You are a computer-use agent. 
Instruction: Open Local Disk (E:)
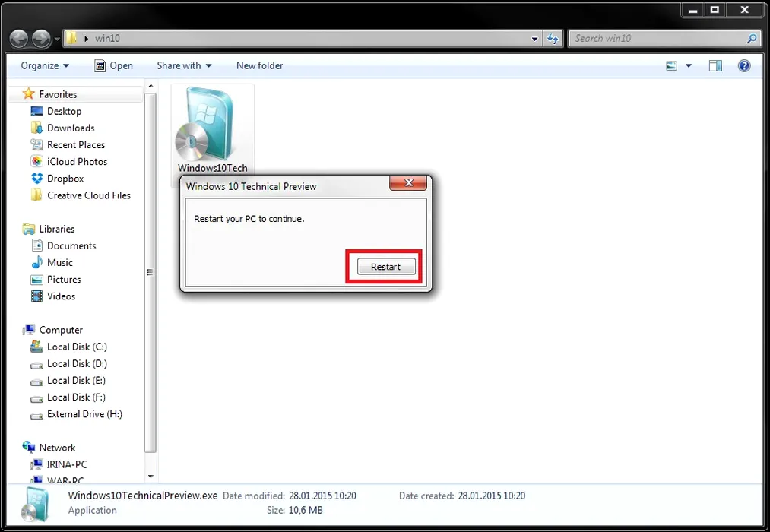tap(76, 380)
